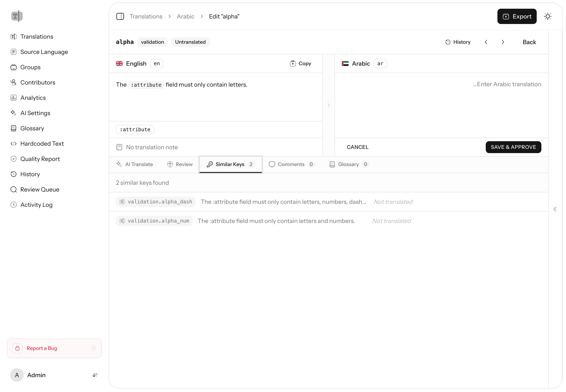
Task: Open the Hardcoded Text section
Action: click(42, 143)
